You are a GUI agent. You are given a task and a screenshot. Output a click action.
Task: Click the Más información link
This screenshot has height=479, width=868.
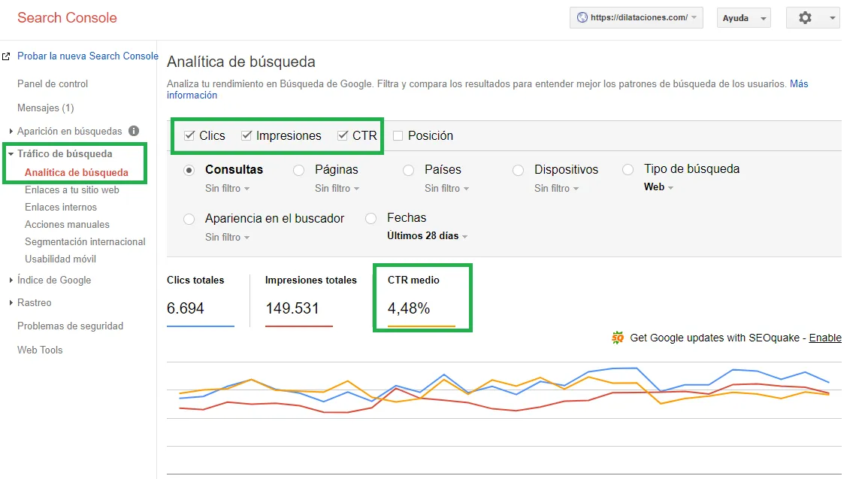[x=192, y=95]
